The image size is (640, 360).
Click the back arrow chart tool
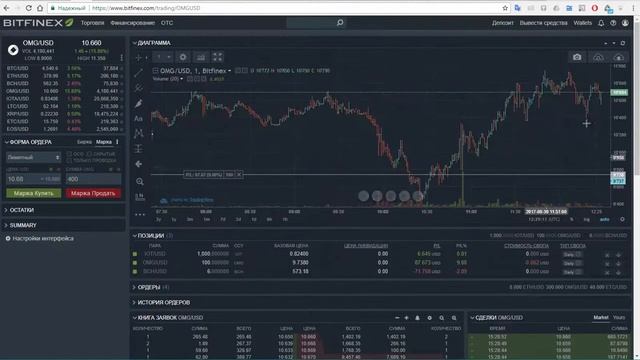tap(139, 164)
